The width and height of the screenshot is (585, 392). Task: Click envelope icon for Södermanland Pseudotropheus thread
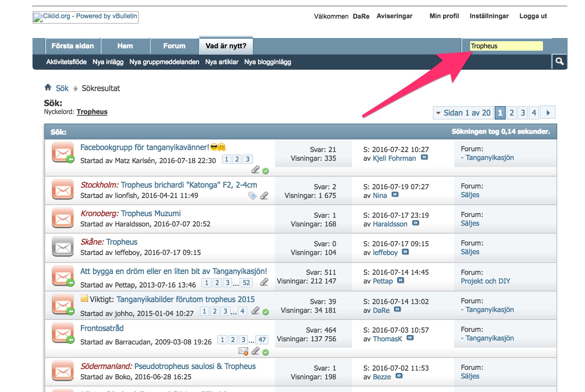pyautogui.click(x=63, y=371)
